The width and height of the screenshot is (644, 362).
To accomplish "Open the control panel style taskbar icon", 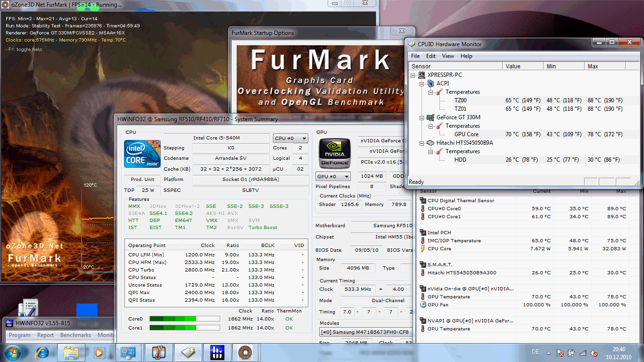I will pyautogui.click(x=128, y=352).
